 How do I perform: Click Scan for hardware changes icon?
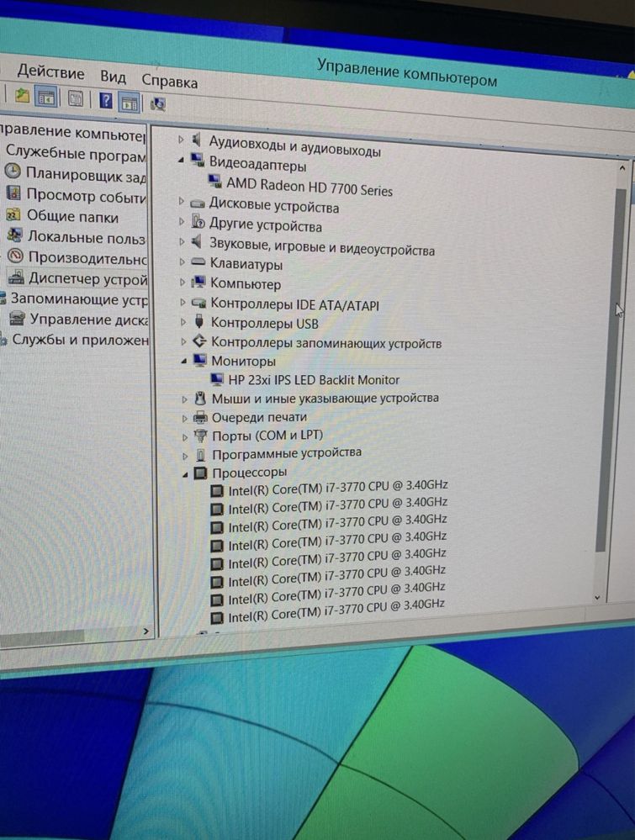(157, 103)
